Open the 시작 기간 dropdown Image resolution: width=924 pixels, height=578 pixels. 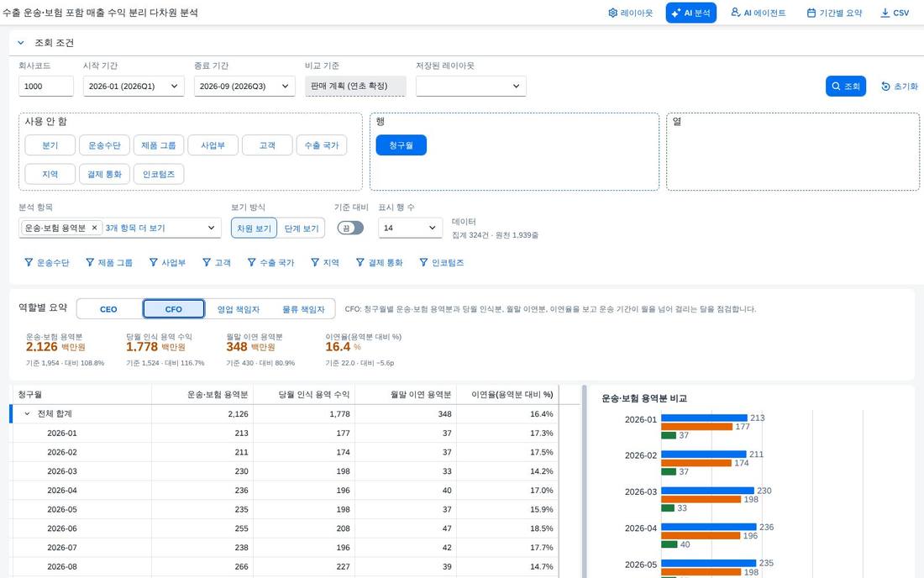134,86
